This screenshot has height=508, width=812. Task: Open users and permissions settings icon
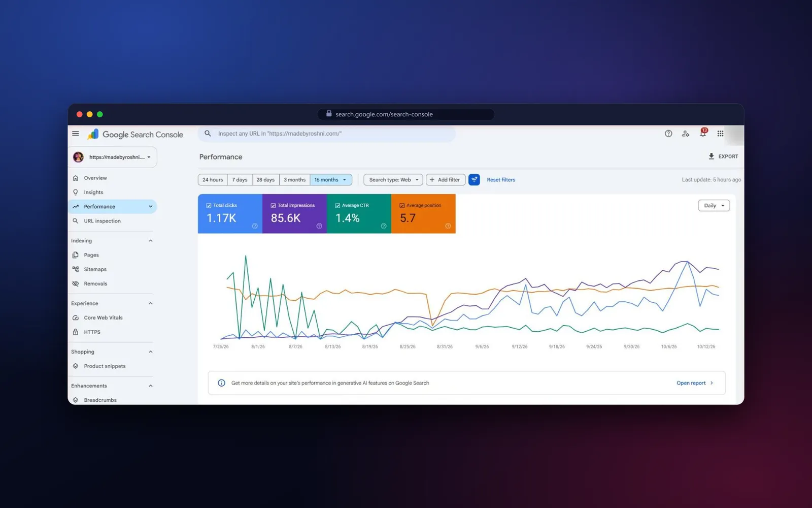[x=686, y=134]
